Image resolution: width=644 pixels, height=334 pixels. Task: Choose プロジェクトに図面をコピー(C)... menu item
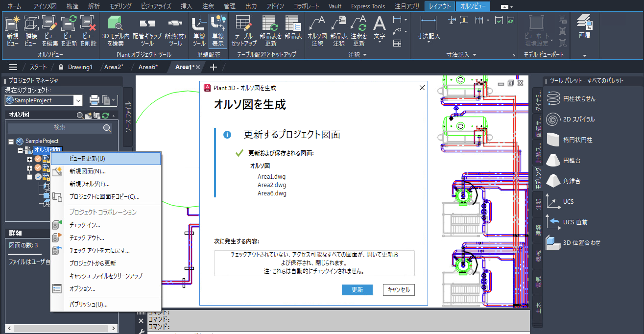pos(106,197)
